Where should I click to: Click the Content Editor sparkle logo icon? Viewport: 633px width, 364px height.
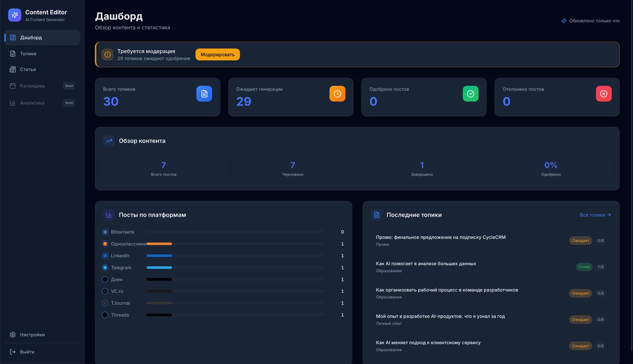(x=15, y=15)
